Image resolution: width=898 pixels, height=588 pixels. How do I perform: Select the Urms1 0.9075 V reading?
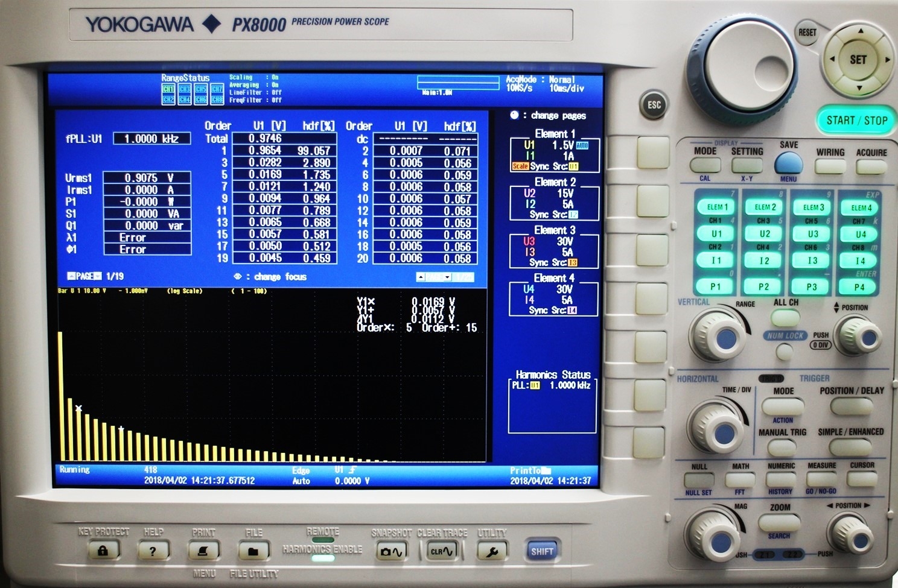(x=147, y=178)
